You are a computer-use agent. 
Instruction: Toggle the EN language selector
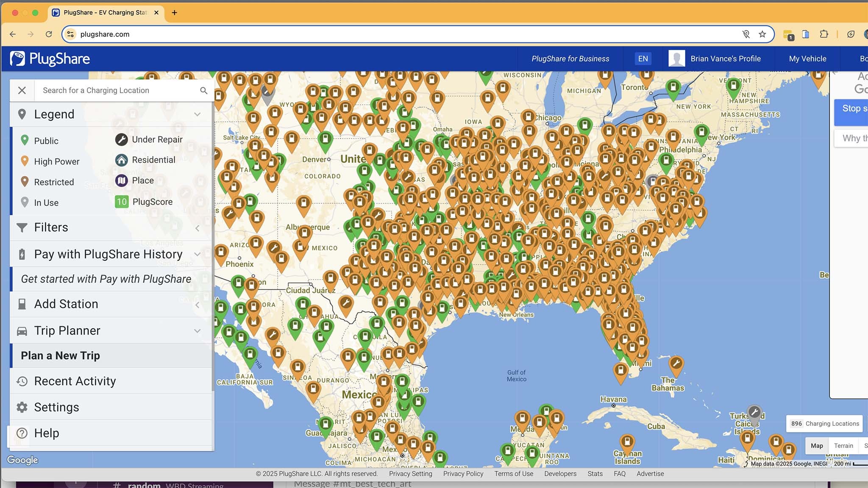[643, 58]
